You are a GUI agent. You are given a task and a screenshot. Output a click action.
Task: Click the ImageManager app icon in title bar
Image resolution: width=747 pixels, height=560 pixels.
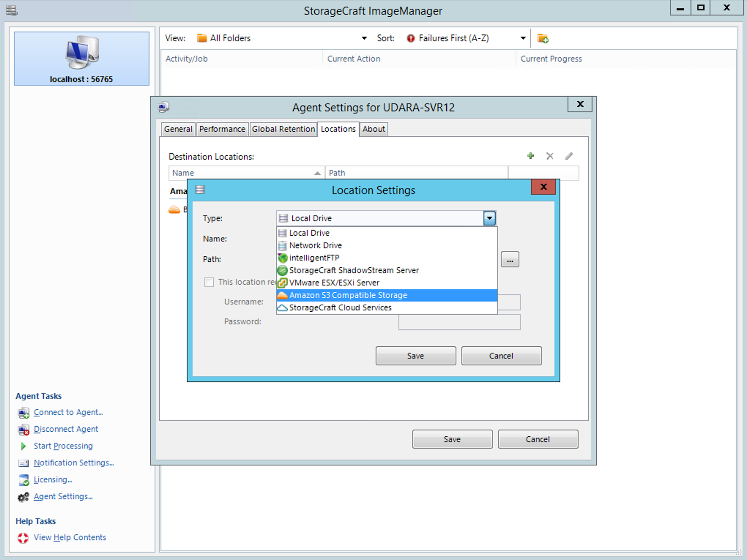click(x=12, y=10)
